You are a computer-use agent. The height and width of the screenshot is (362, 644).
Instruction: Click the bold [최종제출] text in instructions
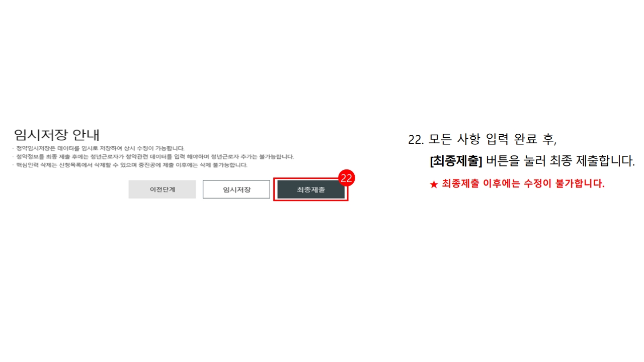point(456,161)
